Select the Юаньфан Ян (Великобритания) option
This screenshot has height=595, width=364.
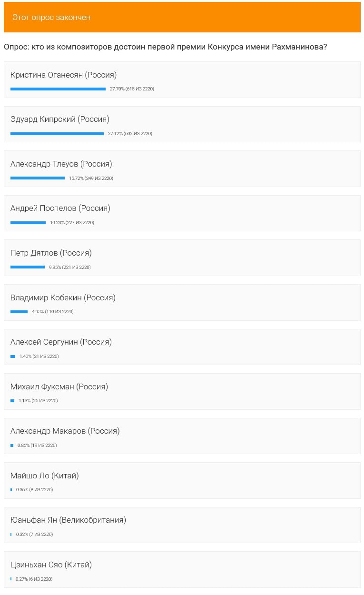click(x=182, y=525)
